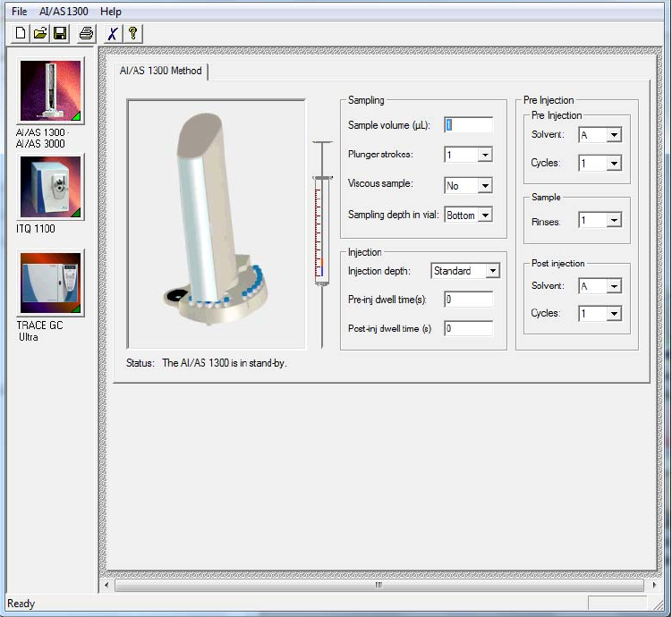Open the Pre Injection Cycles dropdown
The height and width of the screenshot is (617, 672).
[614, 163]
